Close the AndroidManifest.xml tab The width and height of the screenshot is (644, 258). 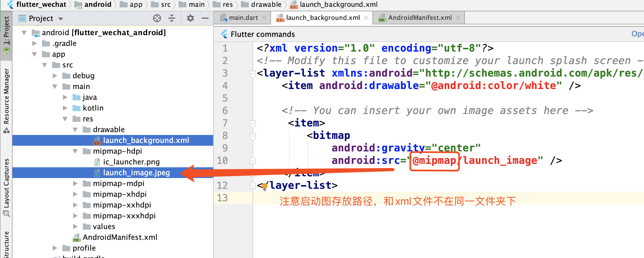[458, 18]
